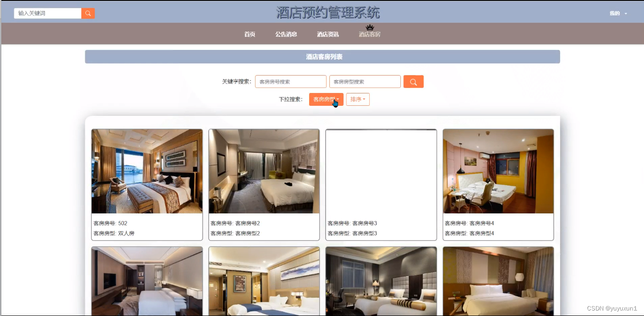Focus the 客房房型搜索 input field
Viewport: 644px width, 316px height.
coord(365,82)
